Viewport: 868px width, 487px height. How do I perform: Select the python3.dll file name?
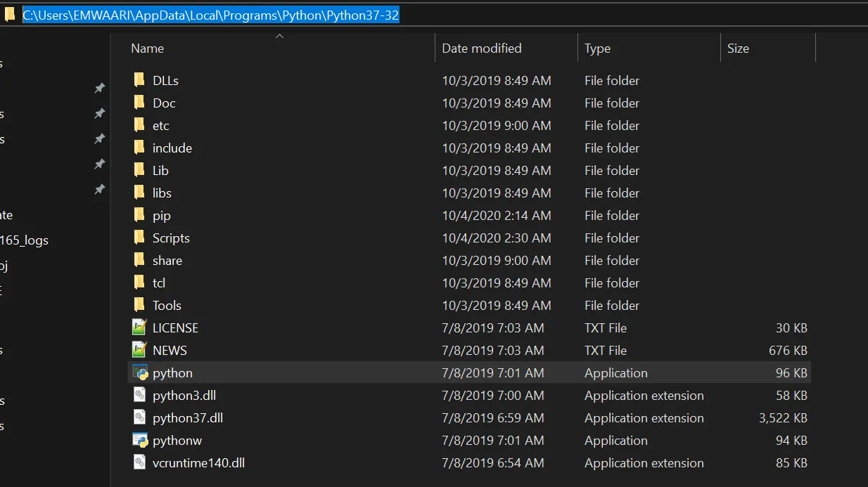[x=184, y=396]
